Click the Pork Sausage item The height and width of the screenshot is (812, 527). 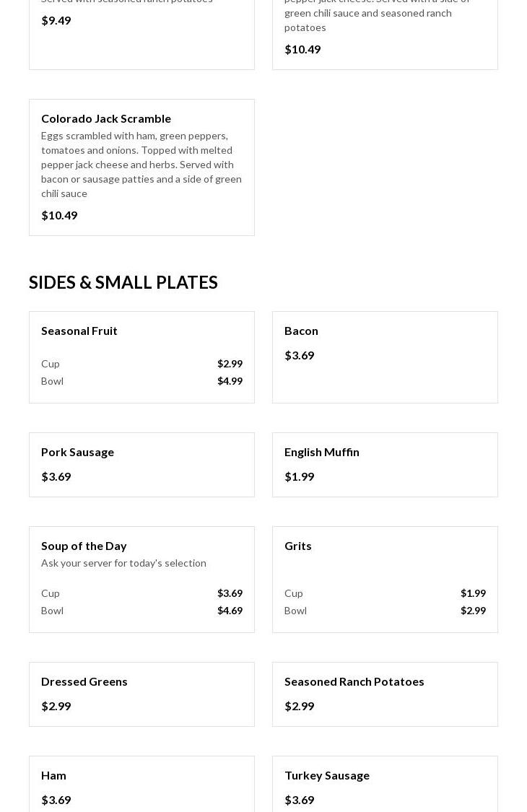point(77,452)
